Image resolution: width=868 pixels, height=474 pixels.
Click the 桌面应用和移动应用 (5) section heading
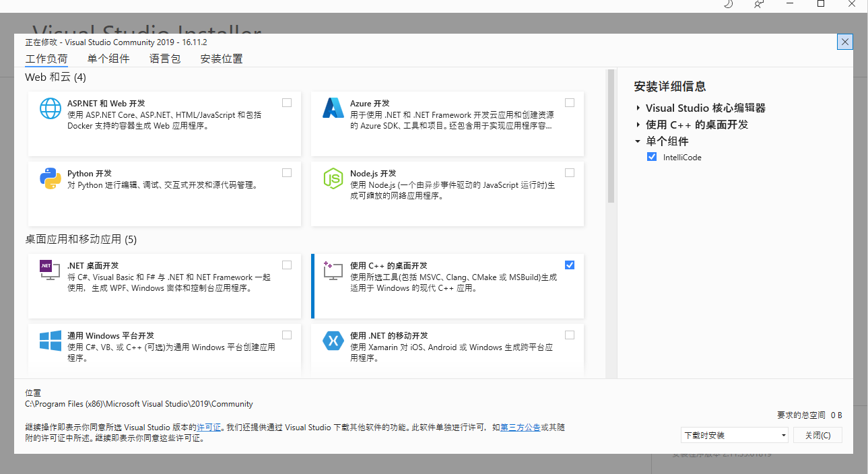click(x=81, y=239)
